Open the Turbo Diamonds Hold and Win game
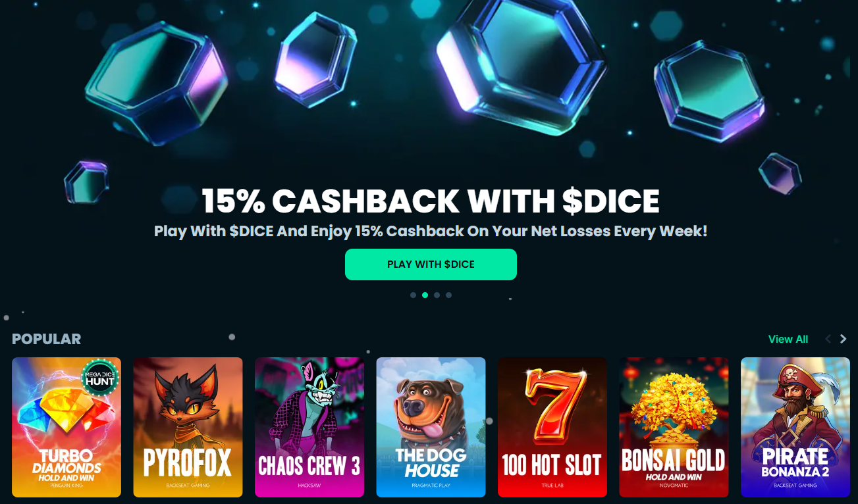This screenshot has height=504, width=858. point(67,427)
